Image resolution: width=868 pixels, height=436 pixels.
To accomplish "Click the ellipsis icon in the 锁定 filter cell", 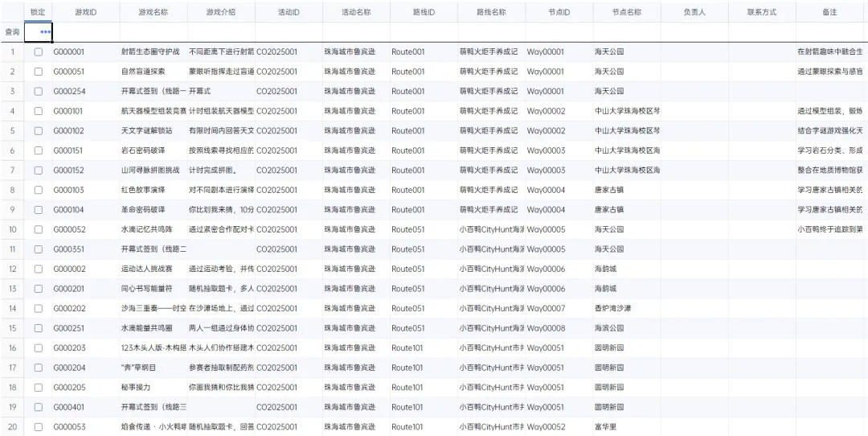I will tap(46, 32).
